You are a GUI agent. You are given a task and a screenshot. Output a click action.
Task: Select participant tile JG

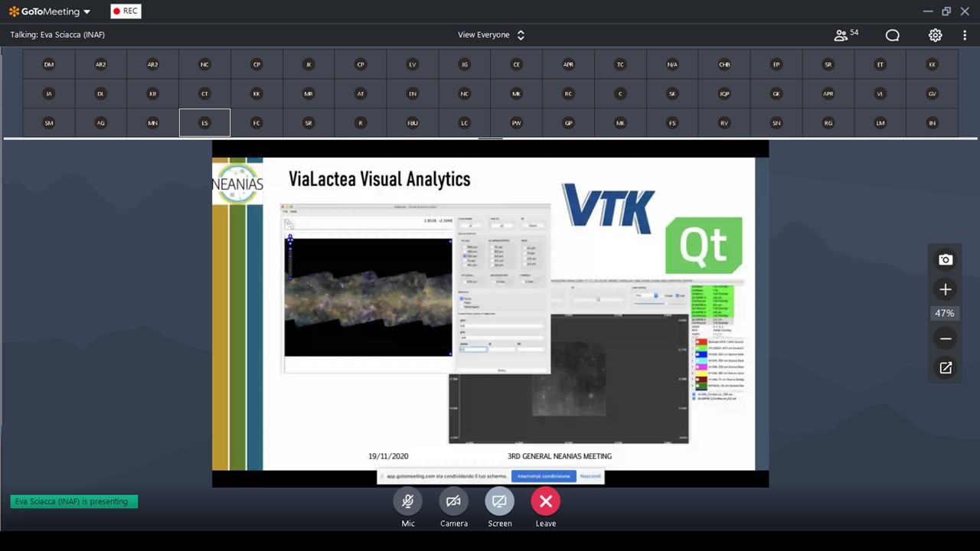(465, 65)
